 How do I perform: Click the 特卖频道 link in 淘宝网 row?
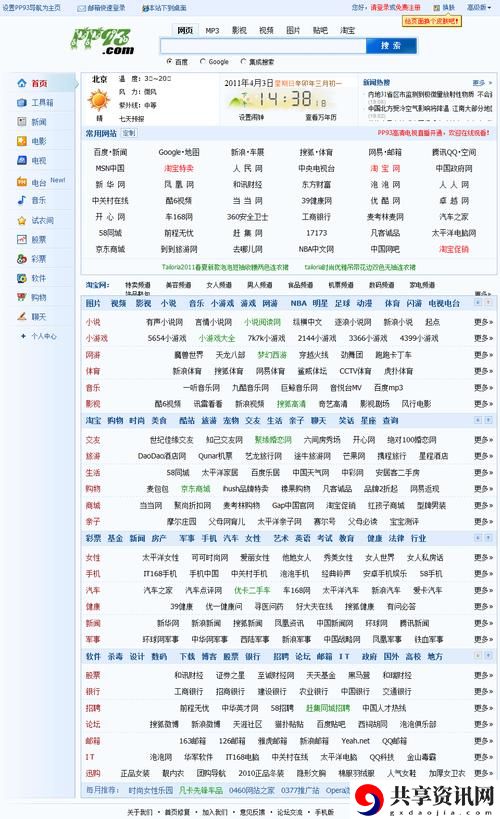[x=137, y=285]
